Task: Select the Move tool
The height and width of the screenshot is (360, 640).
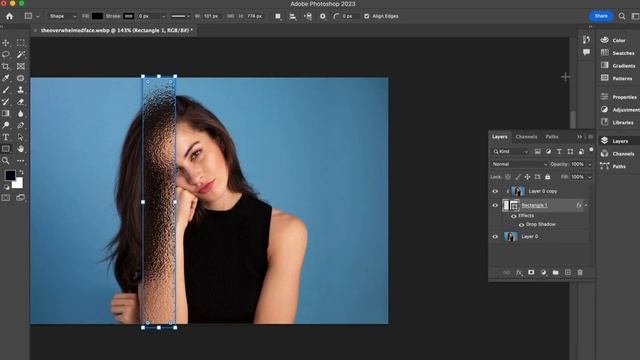Action: pos(6,42)
